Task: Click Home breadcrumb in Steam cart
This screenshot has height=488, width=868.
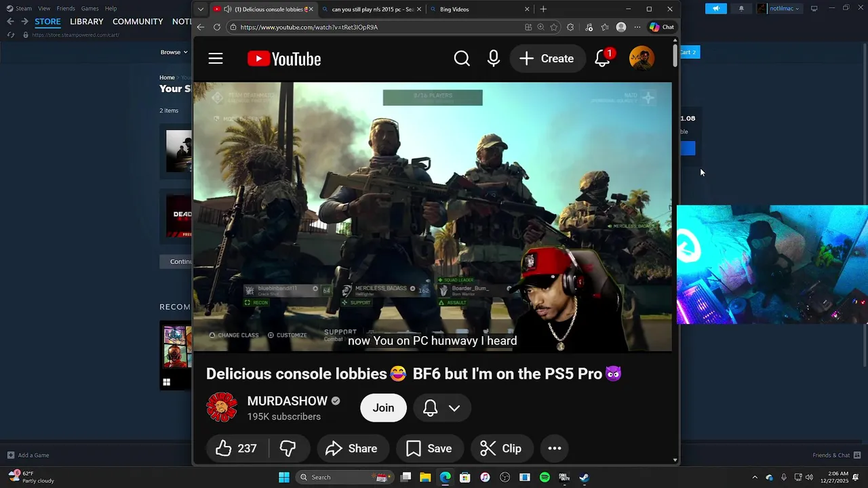Action: (167, 77)
